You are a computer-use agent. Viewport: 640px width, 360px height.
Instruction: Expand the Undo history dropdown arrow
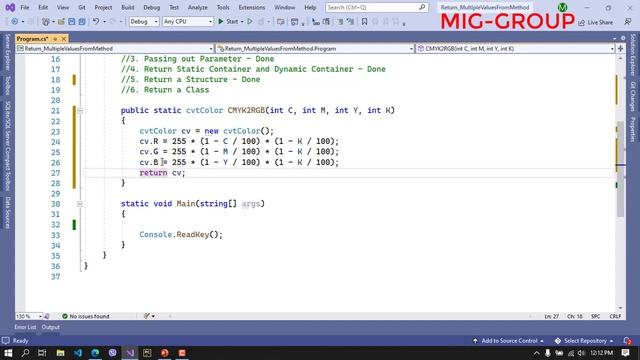click(104, 22)
